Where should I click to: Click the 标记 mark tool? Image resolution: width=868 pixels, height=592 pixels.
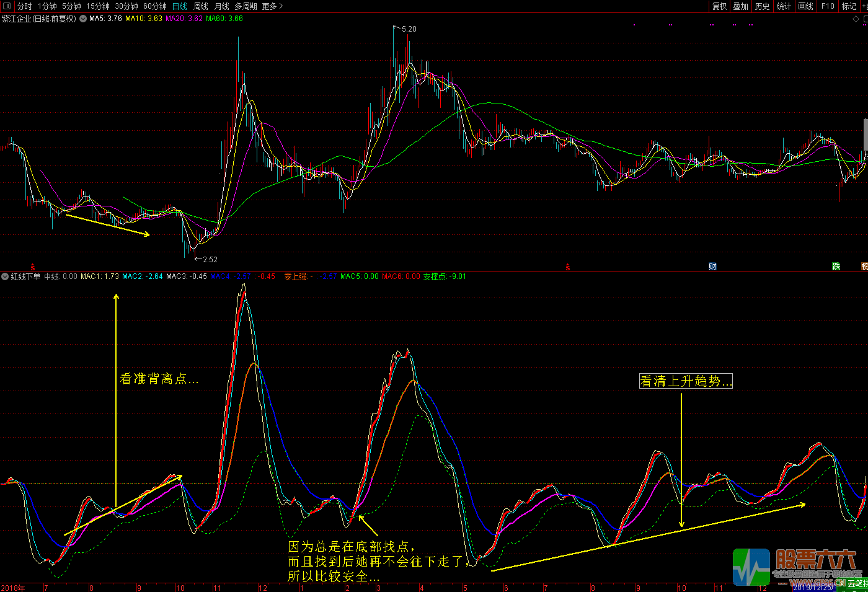[x=849, y=6]
